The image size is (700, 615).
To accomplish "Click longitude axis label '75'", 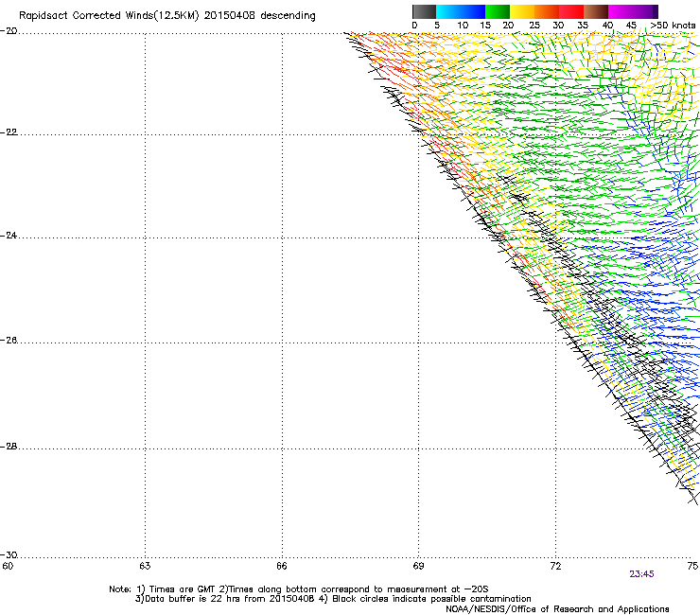I will coord(692,566).
